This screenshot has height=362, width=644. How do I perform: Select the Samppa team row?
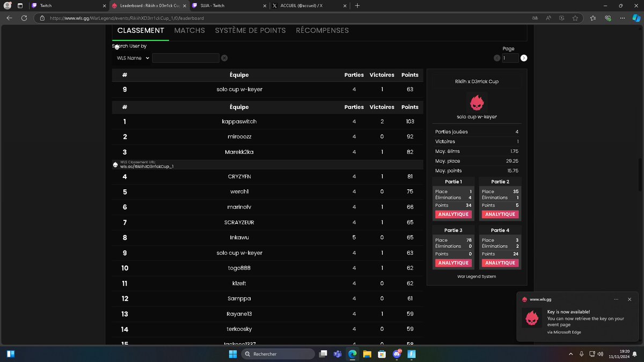coord(268,298)
